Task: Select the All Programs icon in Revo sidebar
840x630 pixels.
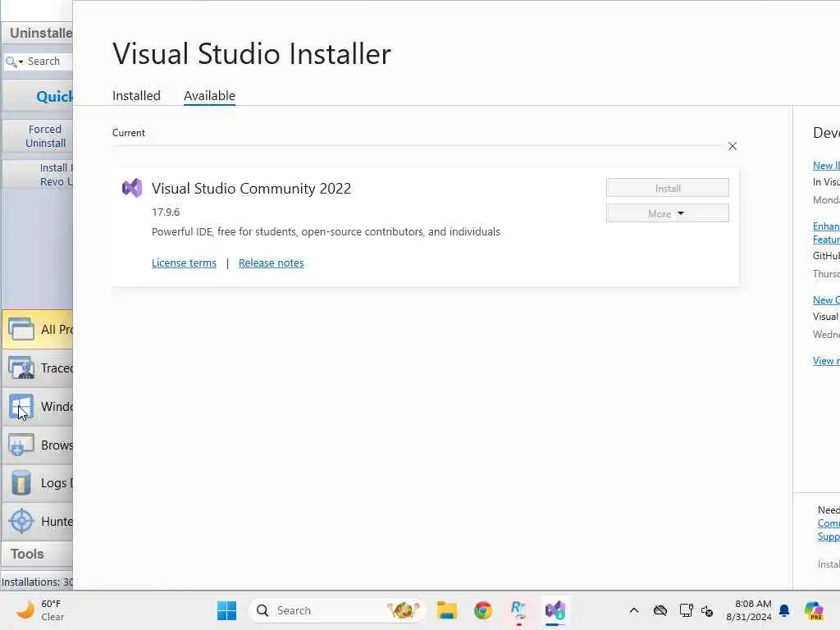Action: click(x=21, y=329)
